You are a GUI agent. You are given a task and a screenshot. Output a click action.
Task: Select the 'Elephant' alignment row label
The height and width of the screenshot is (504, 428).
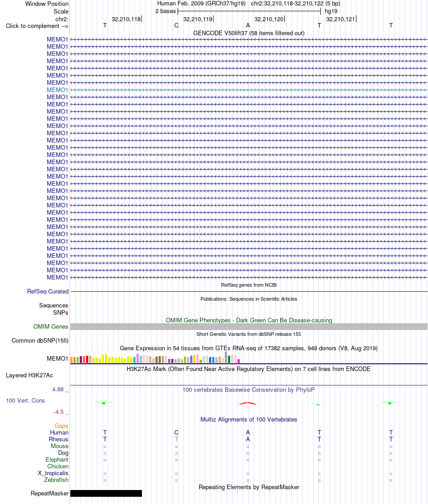click(x=57, y=460)
